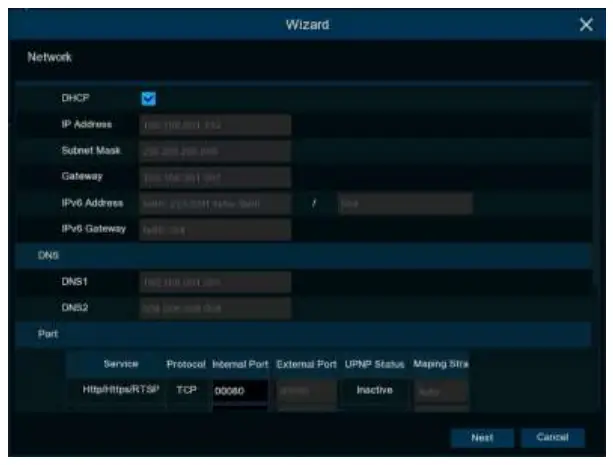Click the Subnet Mask field
Viewport: 613px width, 465px height.
pyautogui.click(x=215, y=151)
